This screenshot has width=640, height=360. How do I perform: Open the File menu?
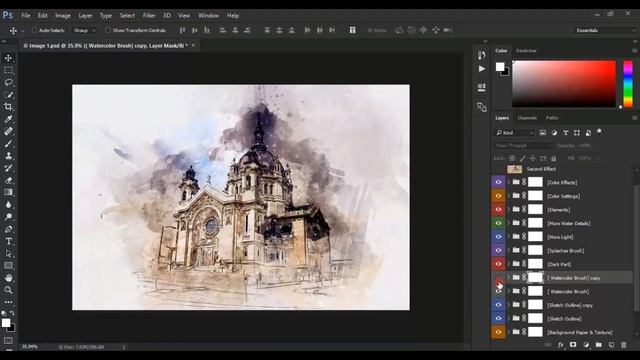[x=26, y=16]
